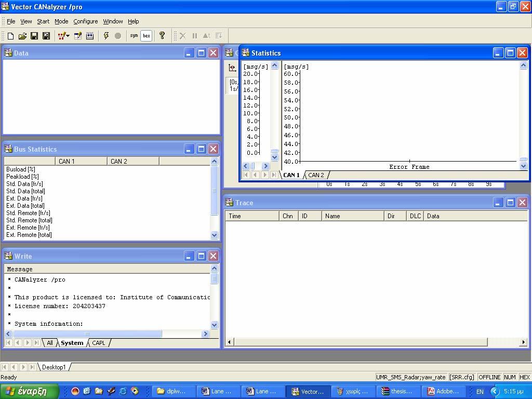Open the Start menu in menu bar
The height and width of the screenshot is (399, 532).
point(43,21)
